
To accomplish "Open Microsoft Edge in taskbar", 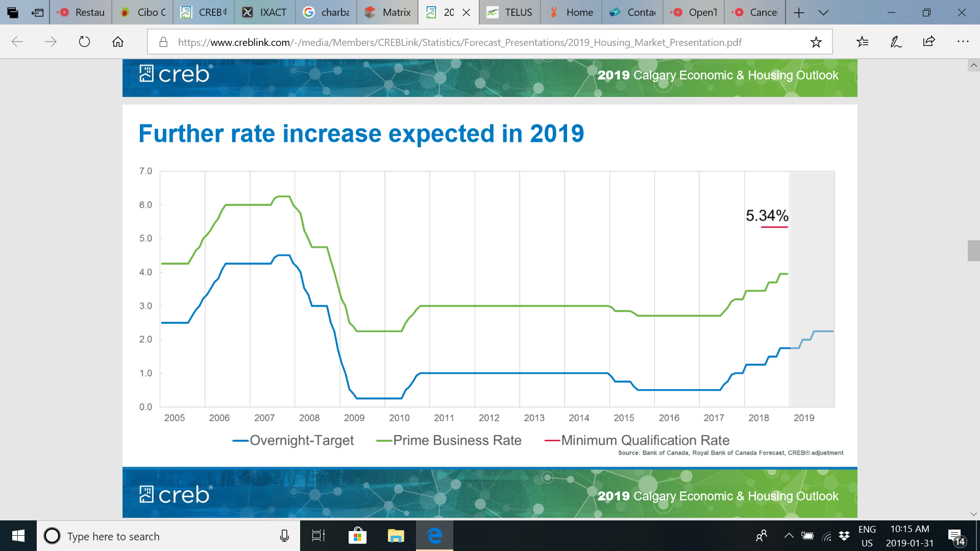I will coord(434,536).
